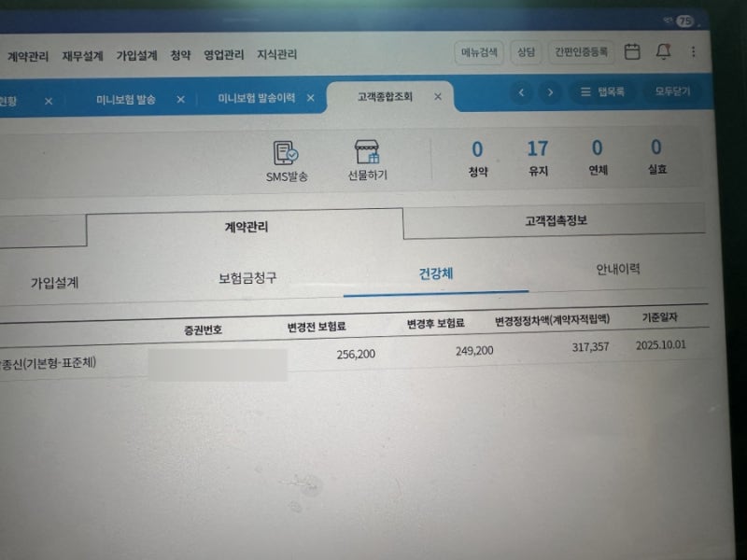Open the 영업관리 menu

click(x=224, y=55)
